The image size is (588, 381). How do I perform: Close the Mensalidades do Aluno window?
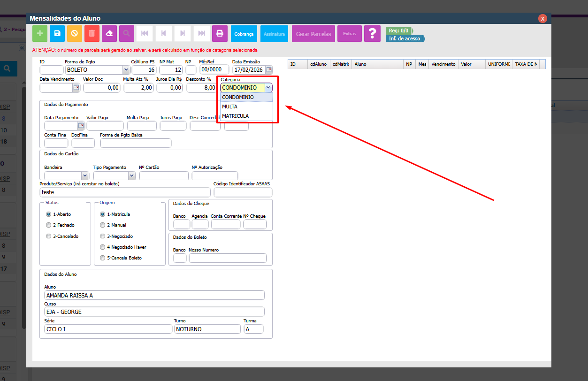click(x=542, y=18)
